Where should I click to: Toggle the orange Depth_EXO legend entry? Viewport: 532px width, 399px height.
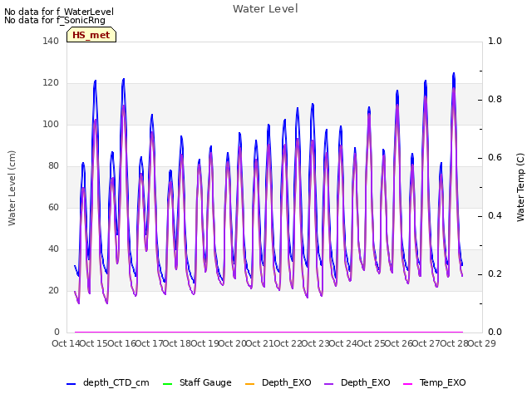tap(278, 382)
